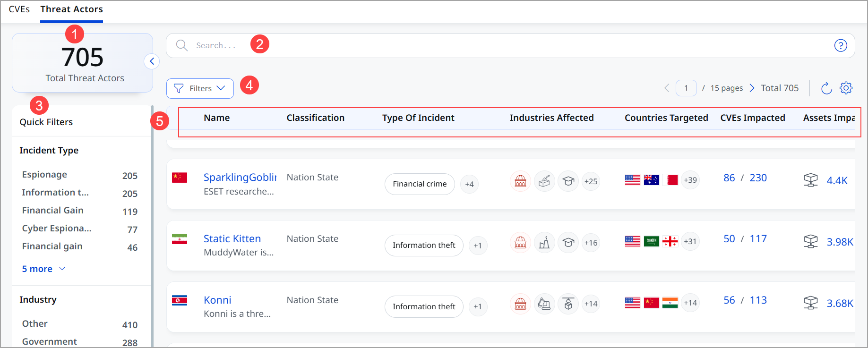Go to the next page arrow
This screenshot has height=348, width=868.
(x=752, y=88)
